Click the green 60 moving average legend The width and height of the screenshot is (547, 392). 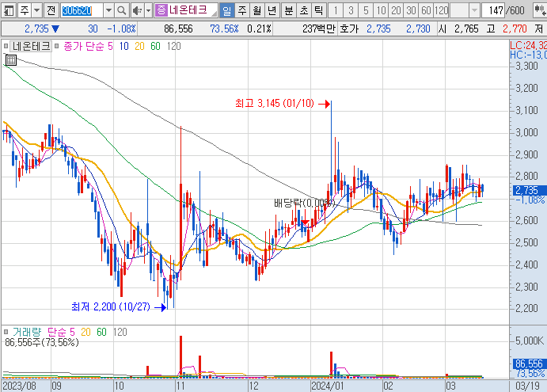[156, 46]
